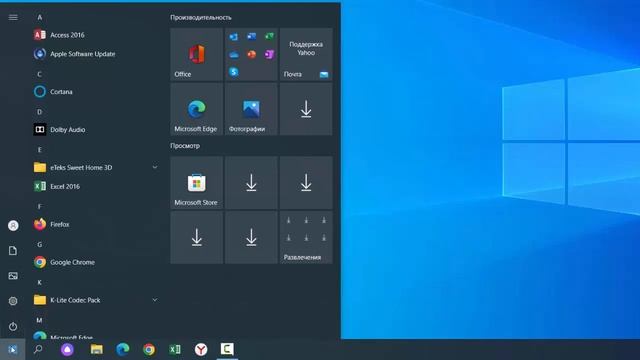This screenshot has width=640, height=360.
Task: Jump to the letter C index header
Action: [40, 74]
